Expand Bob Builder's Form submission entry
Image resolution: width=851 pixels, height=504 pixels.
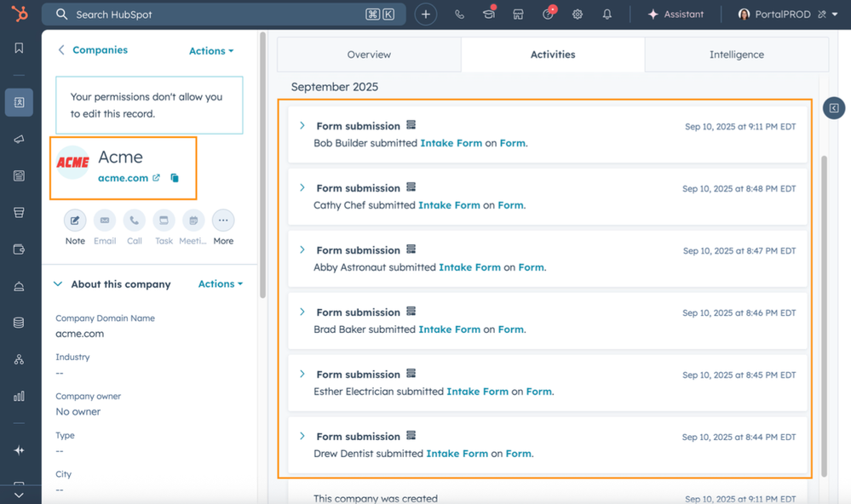[x=302, y=124]
